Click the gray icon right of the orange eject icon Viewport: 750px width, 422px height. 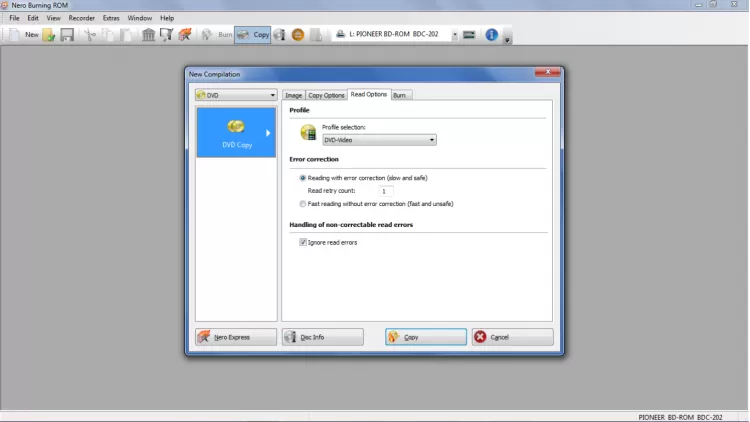(x=316, y=34)
